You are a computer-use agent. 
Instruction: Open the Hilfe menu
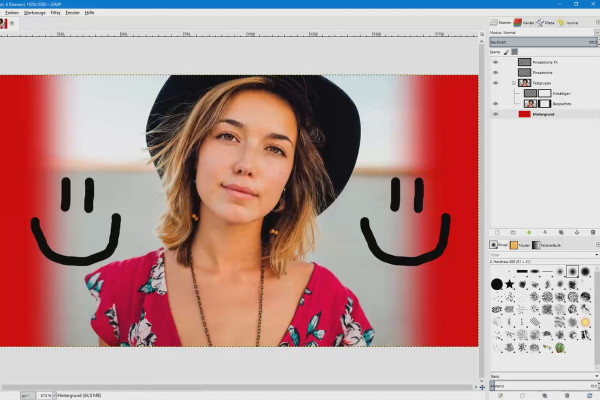click(90, 13)
